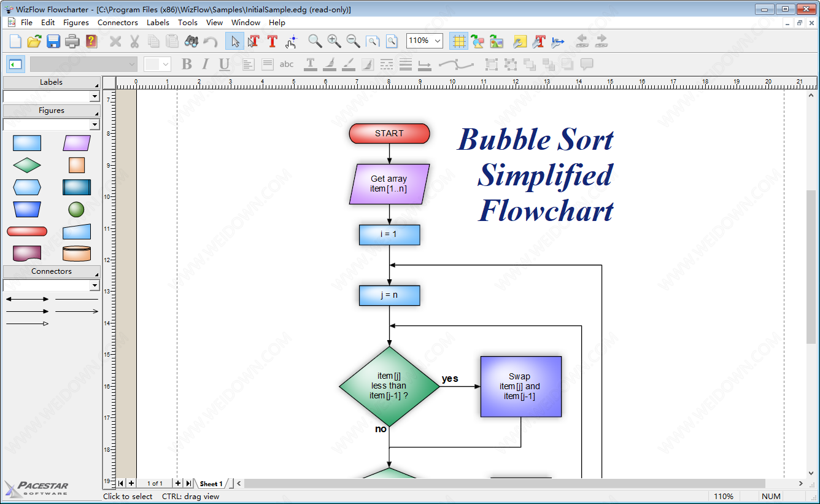Pick the red rounded terminator figure in palette
Viewport: 820px width, 504px height.
tap(27, 231)
